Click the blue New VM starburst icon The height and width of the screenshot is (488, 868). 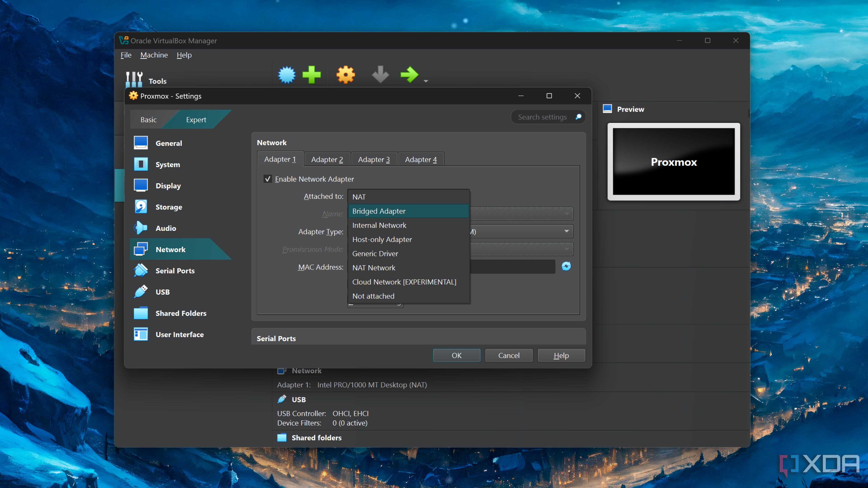(x=286, y=74)
